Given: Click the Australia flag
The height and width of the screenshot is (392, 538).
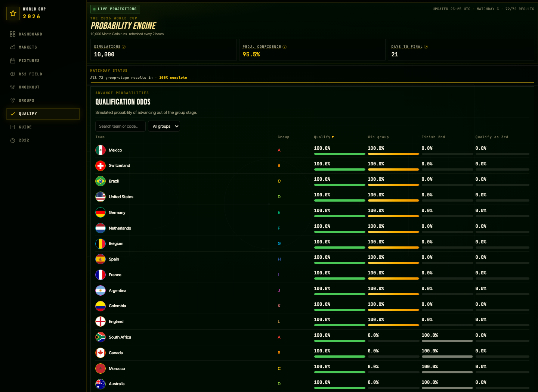Looking at the screenshot, I should click(x=101, y=384).
